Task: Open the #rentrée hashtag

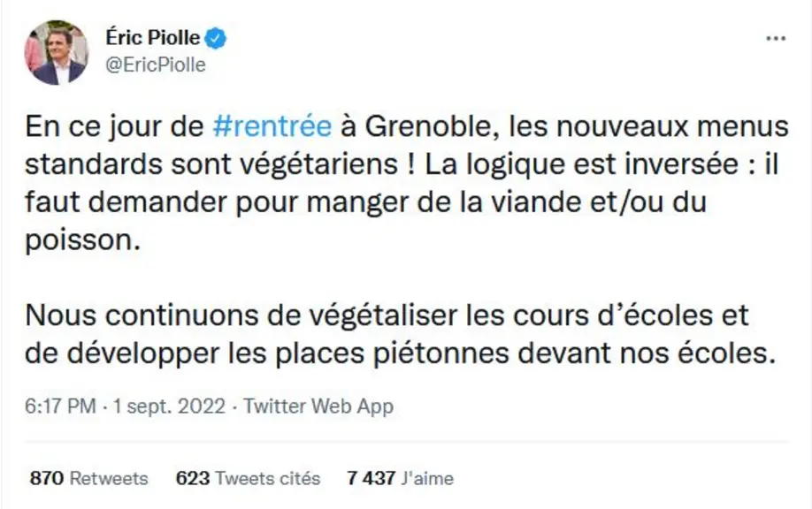Action: coord(272,126)
